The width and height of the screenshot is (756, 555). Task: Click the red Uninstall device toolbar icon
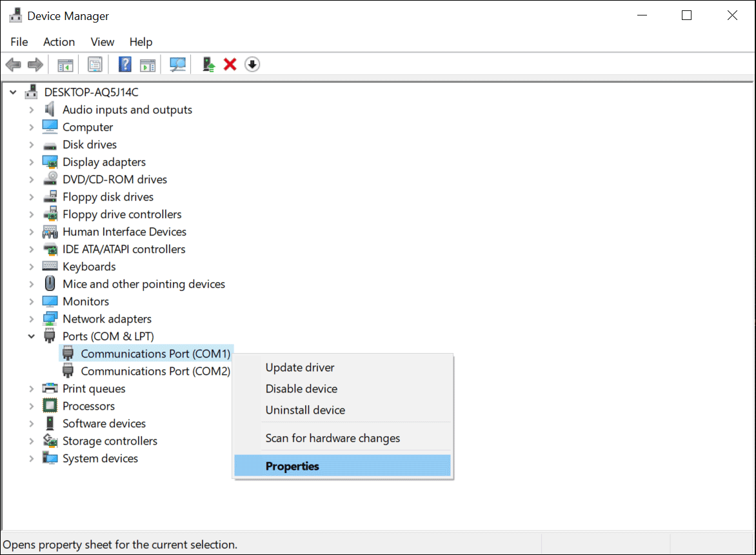click(230, 64)
